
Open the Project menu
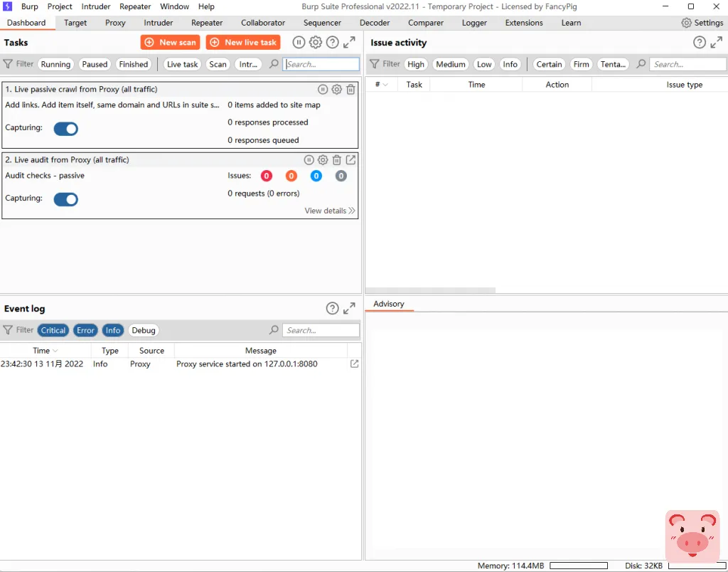60,6
